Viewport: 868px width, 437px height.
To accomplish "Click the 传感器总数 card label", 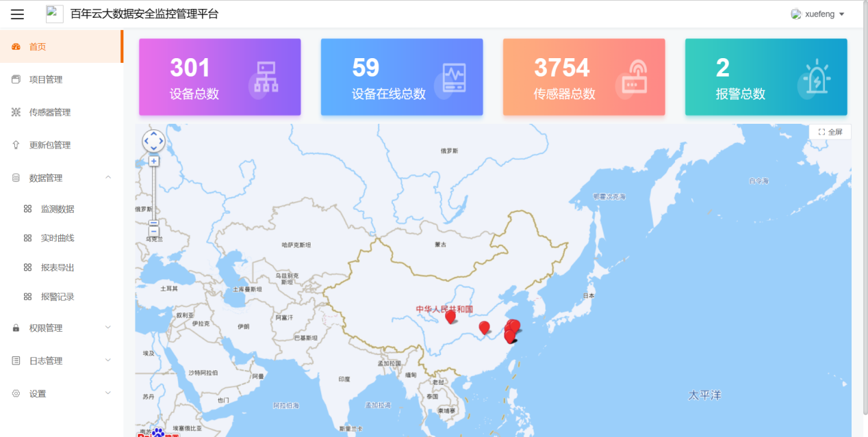I will [x=565, y=94].
